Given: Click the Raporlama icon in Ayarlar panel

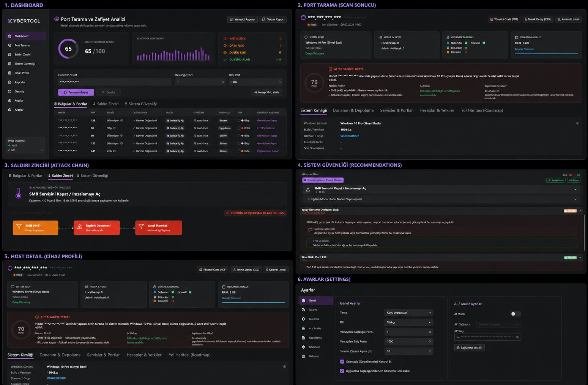Looking at the screenshot, I should 303,338.
